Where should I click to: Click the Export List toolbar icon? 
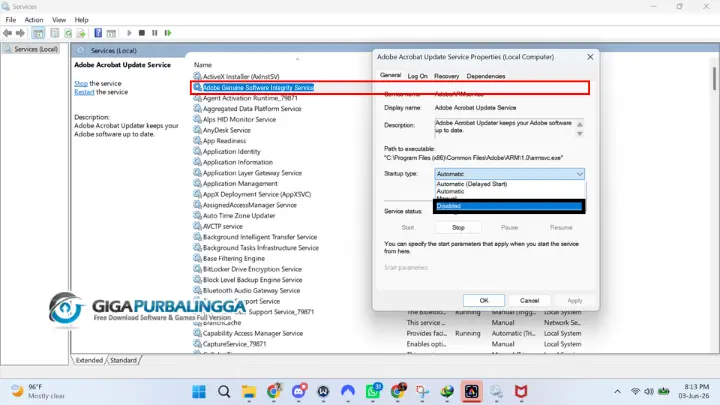click(81, 33)
